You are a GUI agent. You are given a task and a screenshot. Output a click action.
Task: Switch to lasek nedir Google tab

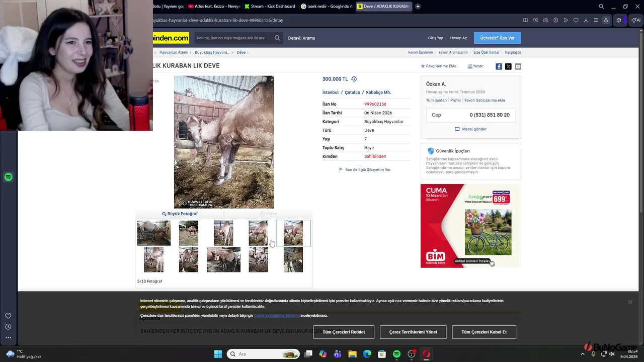327,7
